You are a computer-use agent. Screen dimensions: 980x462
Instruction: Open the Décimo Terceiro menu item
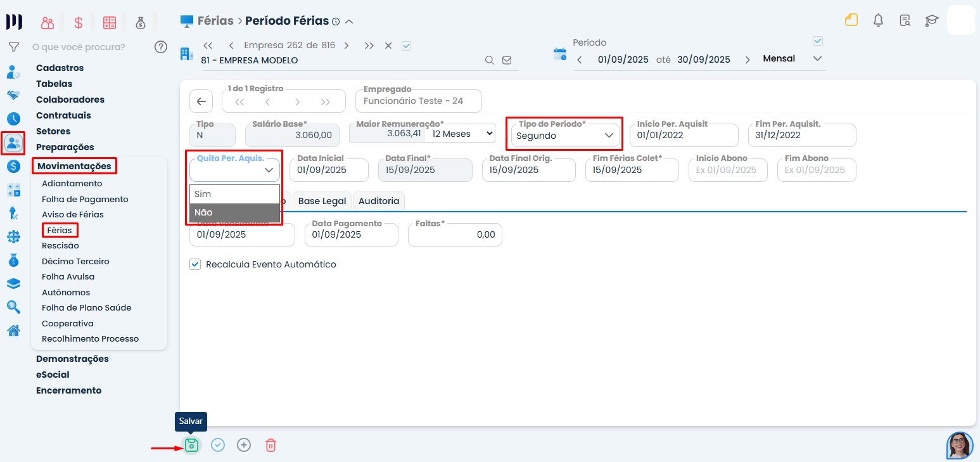click(x=75, y=261)
